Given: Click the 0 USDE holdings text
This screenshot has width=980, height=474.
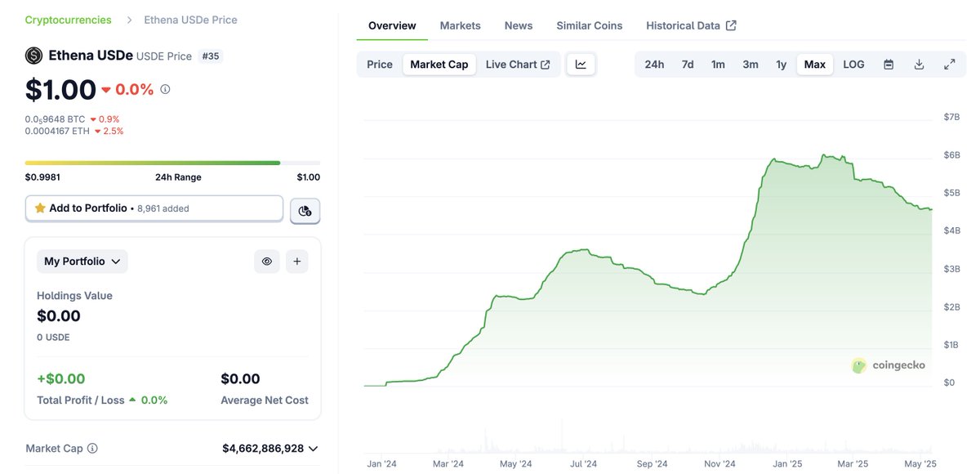Looking at the screenshot, I should pyautogui.click(x=54, y=338).
